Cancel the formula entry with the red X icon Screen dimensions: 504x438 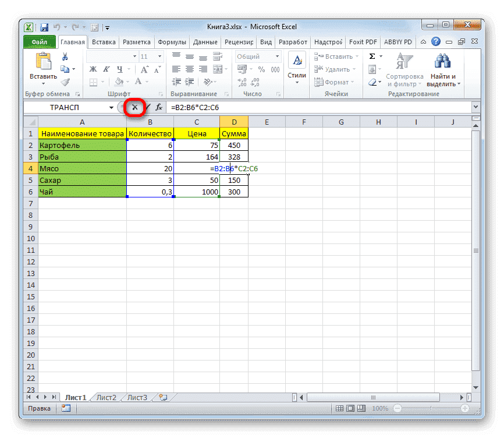pos(135,107)
